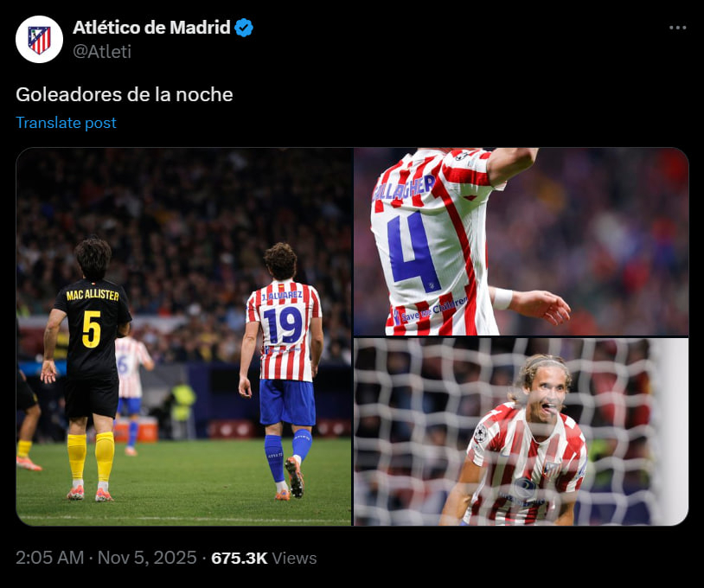Click the 675.3K view count
This screenshot has width=704, height=588.
(240, 558)
